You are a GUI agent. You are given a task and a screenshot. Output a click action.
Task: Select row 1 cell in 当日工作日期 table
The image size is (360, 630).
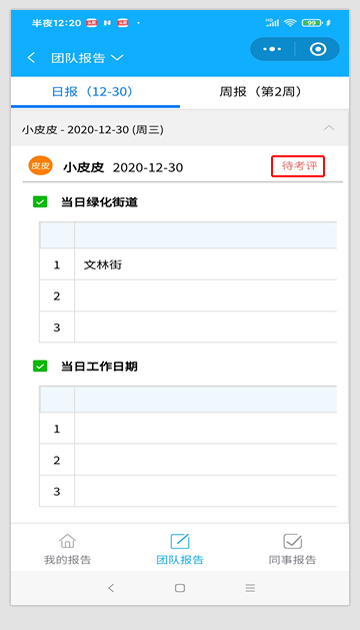(205, 429)
